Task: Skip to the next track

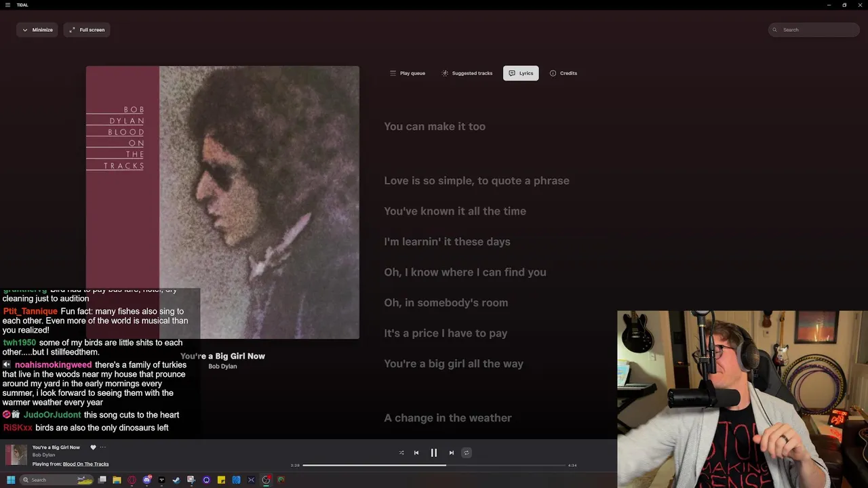Action: (x=452, y=453)
